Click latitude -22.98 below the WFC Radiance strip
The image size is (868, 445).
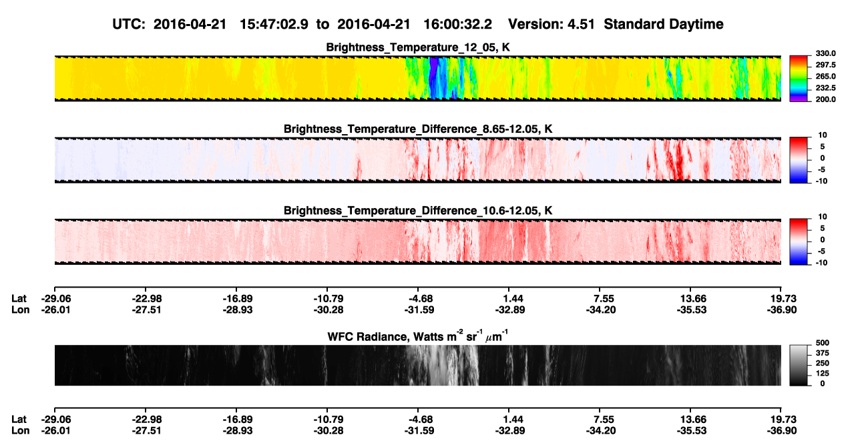[146, 419]
